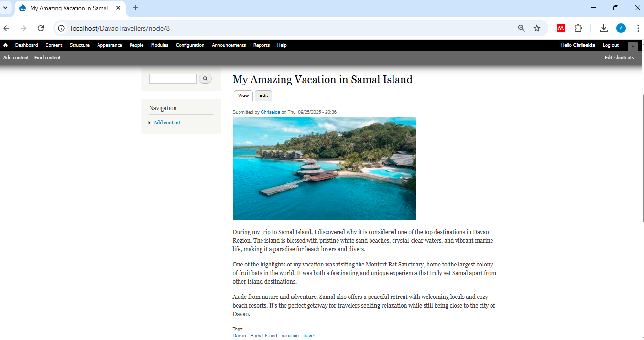
Task: Click the search magnifier button in sidebar
Action: [205, 79]
